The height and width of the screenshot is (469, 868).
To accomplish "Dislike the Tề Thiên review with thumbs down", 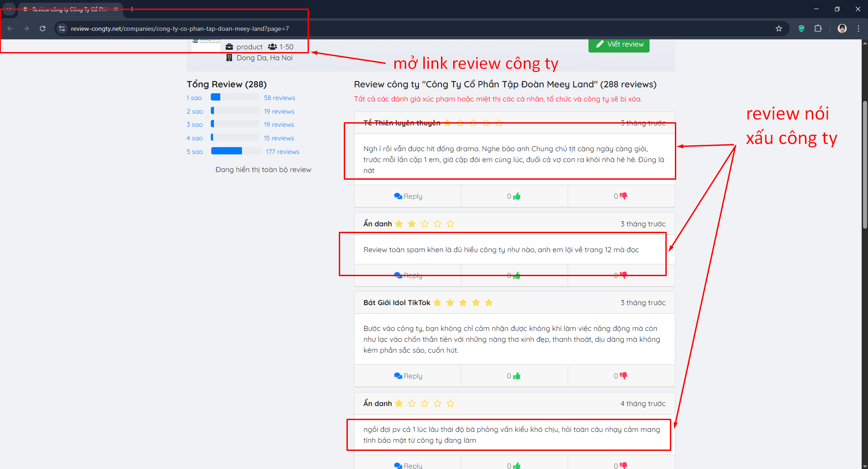I will [623, 196].
